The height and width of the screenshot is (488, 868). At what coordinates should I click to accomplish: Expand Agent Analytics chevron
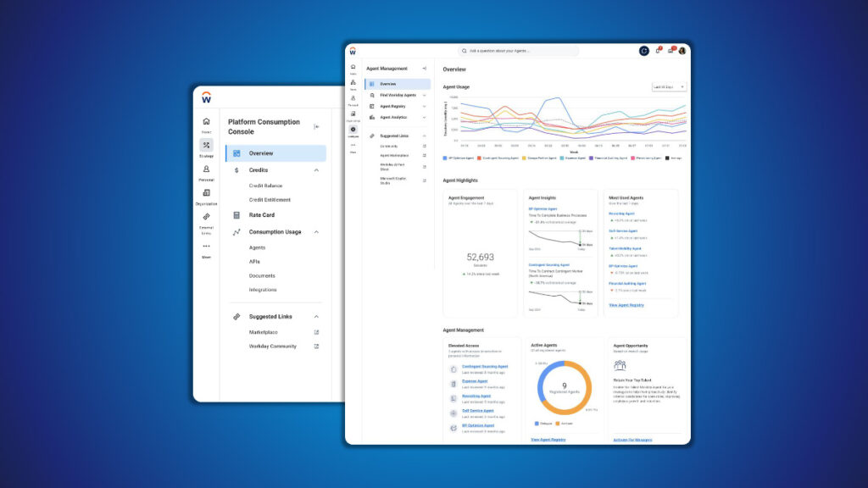[425, 117]
